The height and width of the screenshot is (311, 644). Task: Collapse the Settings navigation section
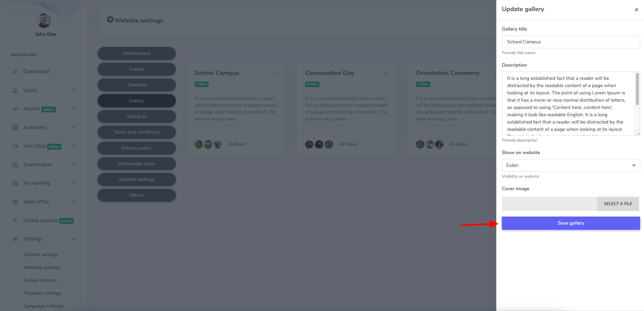73,239
